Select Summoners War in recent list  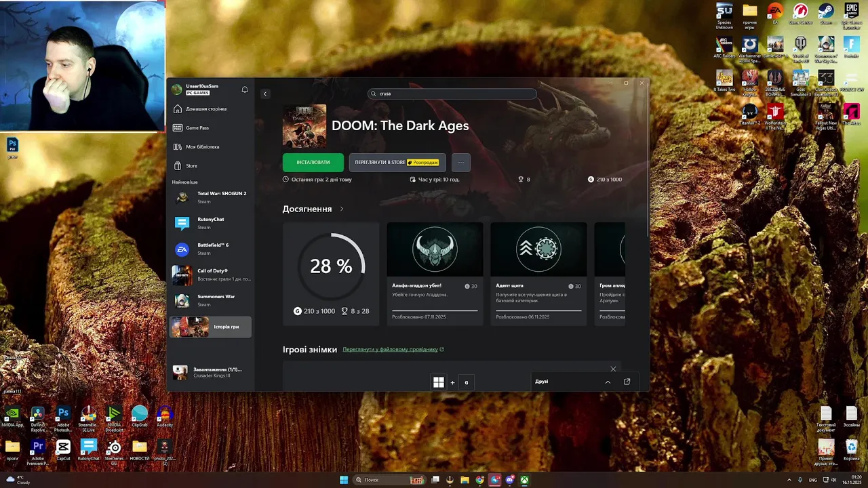click(x=210, y=300)
